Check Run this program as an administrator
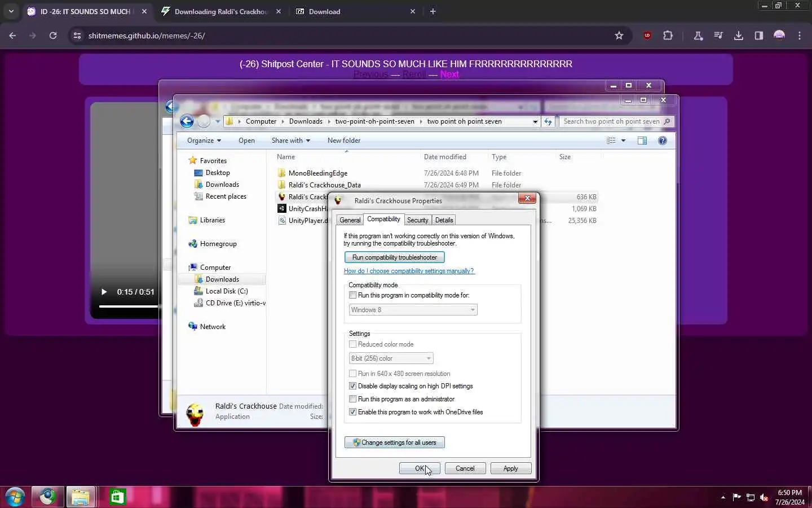Viewport: 812px width, 508px height. point(352,399)
